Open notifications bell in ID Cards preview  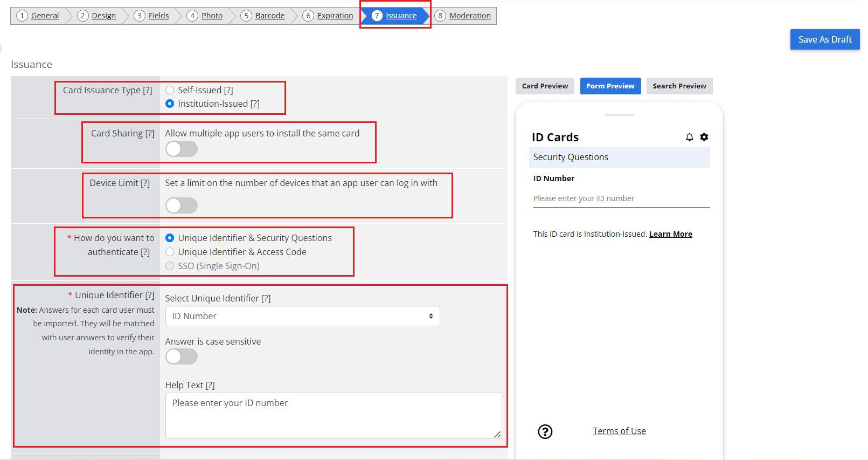pyautogui.click(x=689, y=137)
